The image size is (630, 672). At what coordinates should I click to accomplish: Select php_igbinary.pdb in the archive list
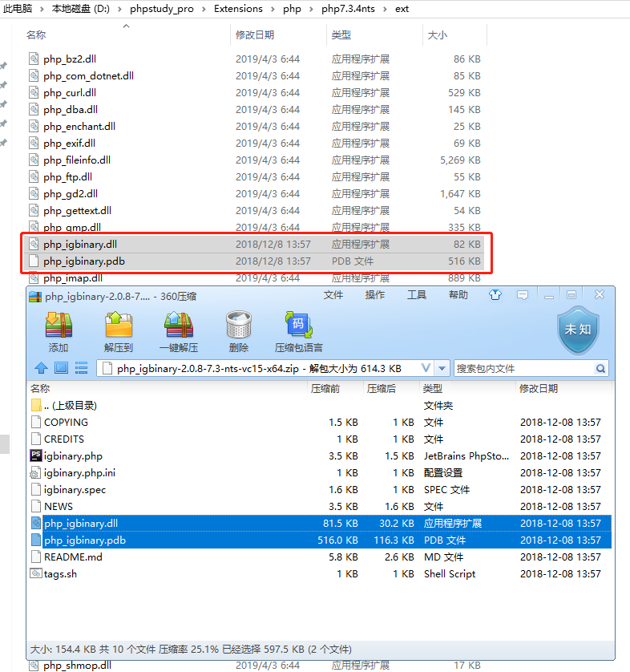(x=320, y=540)
